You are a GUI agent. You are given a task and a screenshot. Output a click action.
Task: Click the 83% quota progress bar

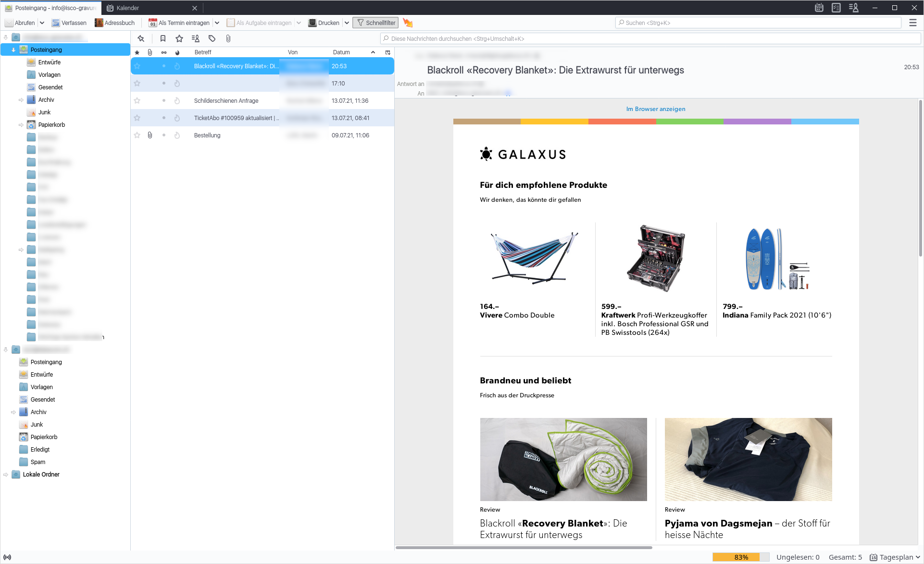click(x=741, y=557)
